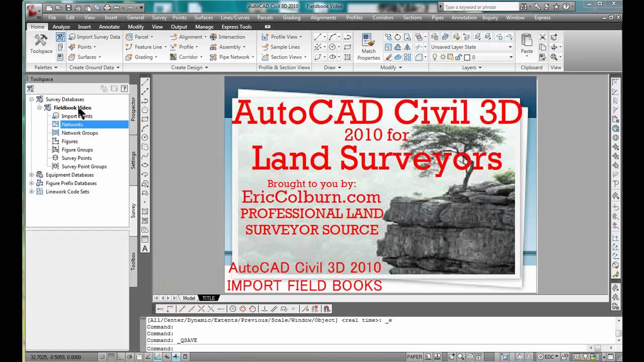Expand the Linework Code Sets tree node

[x=31, y=192]
